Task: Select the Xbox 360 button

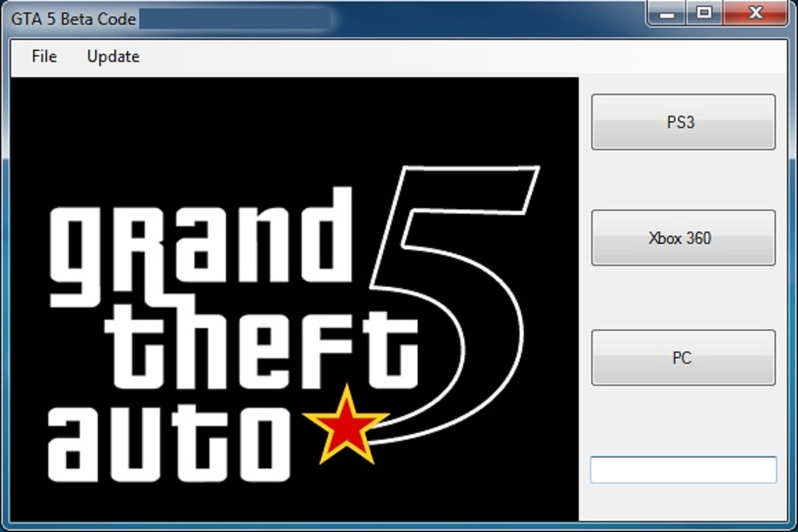Action: pyautogui.click(x=683, y=238)
